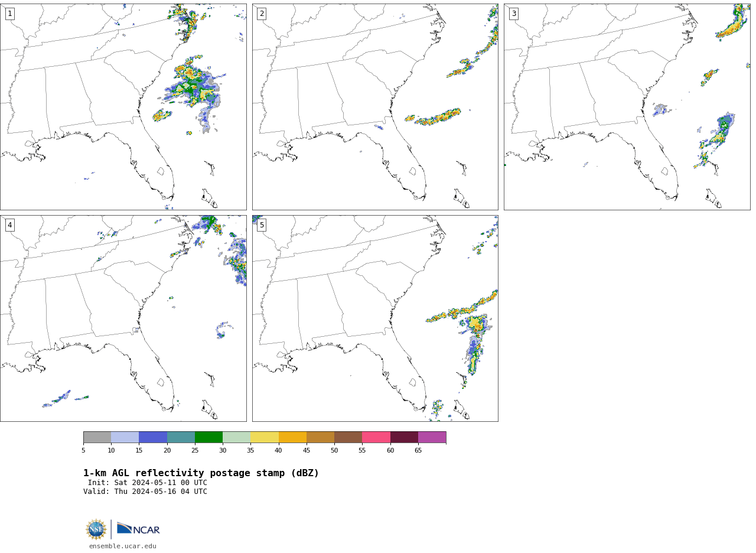756x553 pixels.
Task: Click the teal 20-25 dBZ swatch
Action: 181,437
